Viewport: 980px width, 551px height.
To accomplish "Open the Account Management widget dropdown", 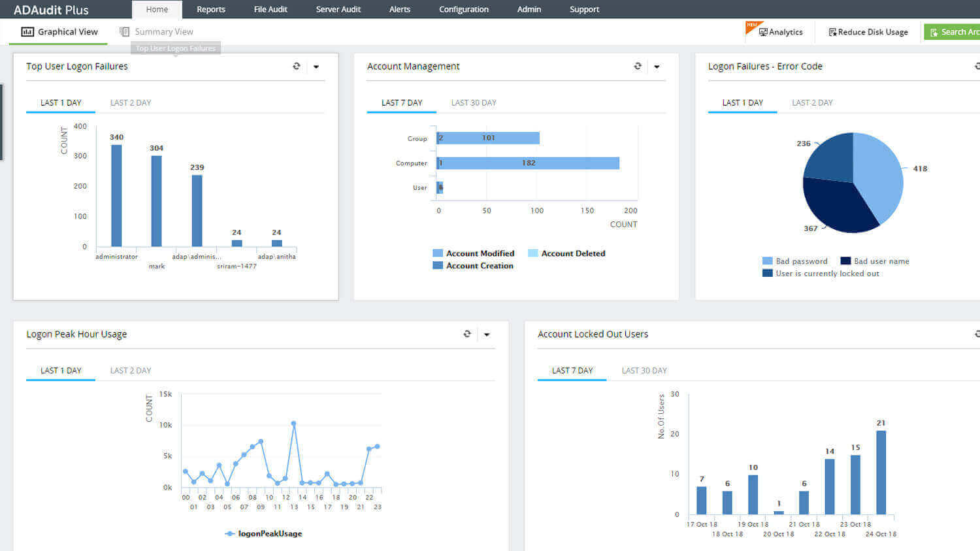I will [x=657, y=66].
